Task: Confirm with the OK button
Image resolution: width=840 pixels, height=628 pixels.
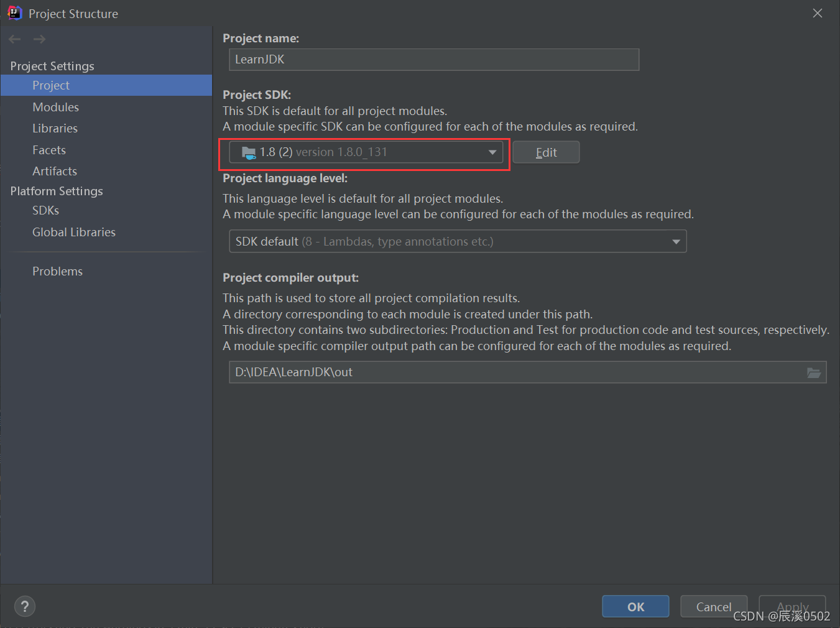Action: click(x=635, y=606)
